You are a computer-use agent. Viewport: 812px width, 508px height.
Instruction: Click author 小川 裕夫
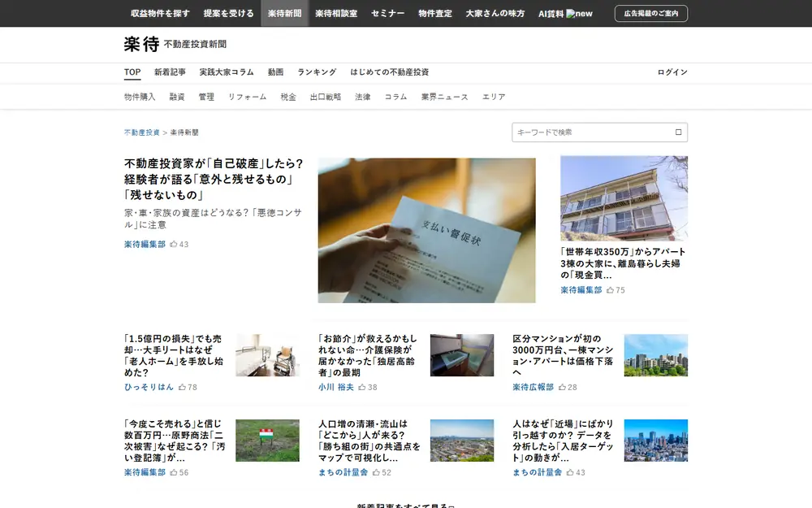point(336,387)
